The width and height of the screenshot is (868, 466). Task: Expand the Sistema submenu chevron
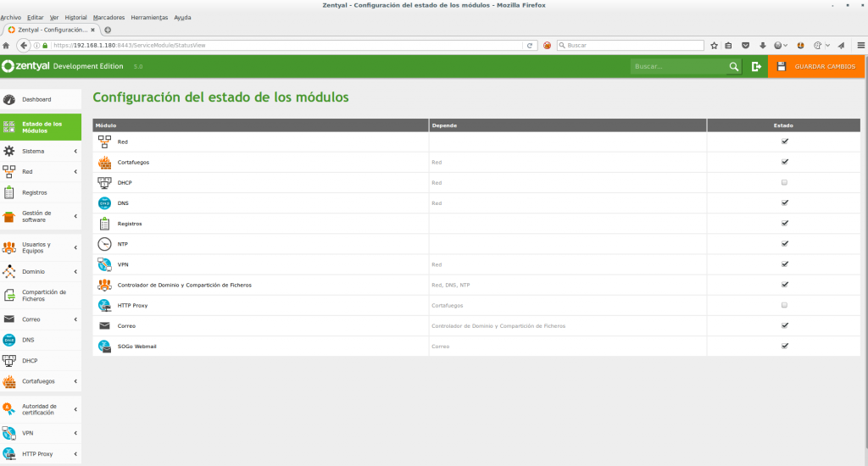(x=75, y=151)
